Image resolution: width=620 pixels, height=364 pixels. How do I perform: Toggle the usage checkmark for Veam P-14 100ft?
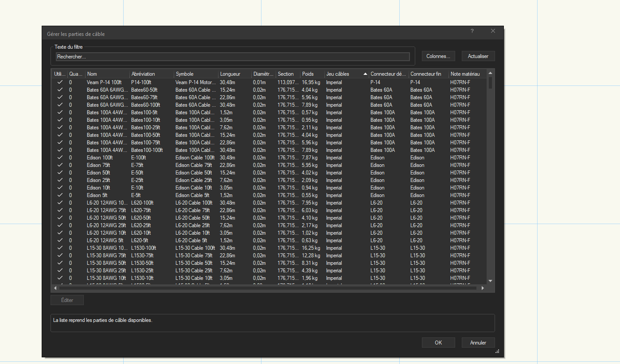click(x=59, y=82)
